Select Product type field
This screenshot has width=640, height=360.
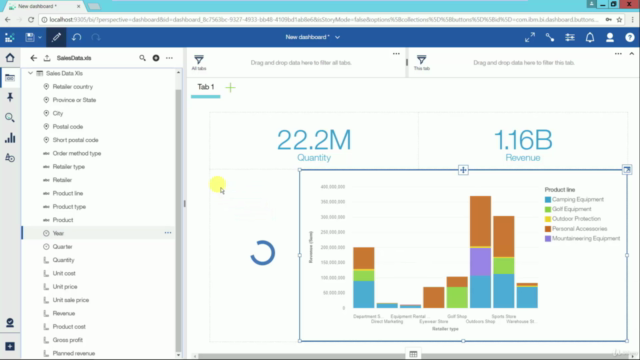click(x=69, y=207)
